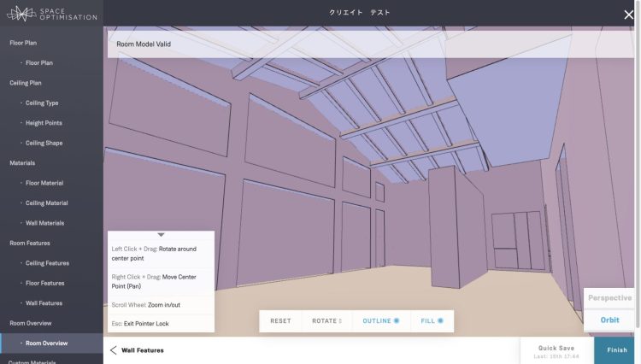Go to Ceiling Shape step
The width and height of the screenshot is (641, 364).
(x=44, y=144)
